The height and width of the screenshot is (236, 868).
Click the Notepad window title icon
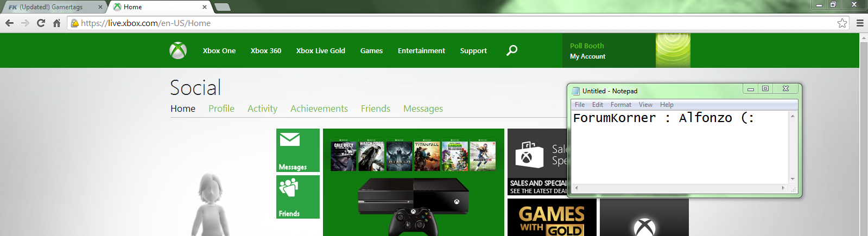[x=576, y=91]
